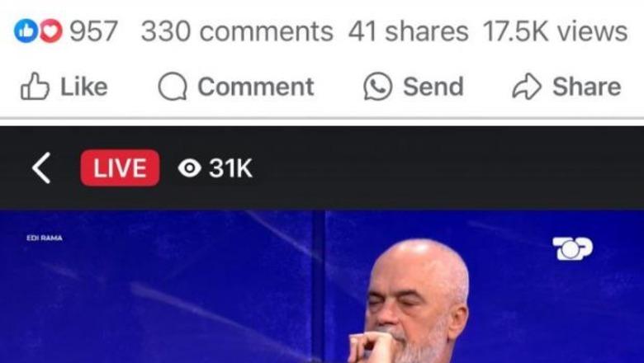This screenshot has width=644, height=363.
Task: Tap the Like thumbs-up outline icon
Action: (35, 87)
